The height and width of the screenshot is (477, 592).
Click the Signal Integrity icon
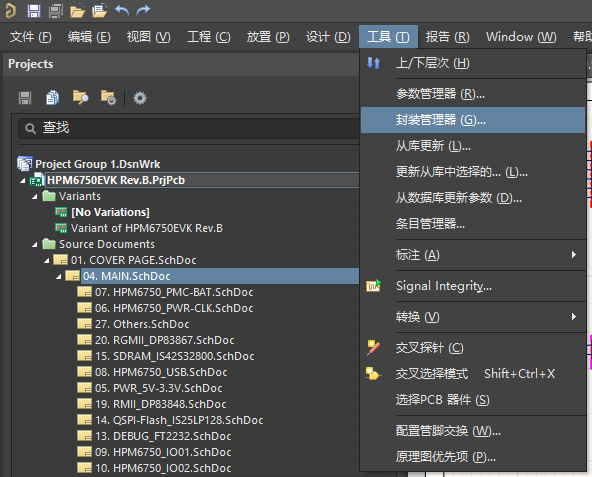tap(373, 286)
